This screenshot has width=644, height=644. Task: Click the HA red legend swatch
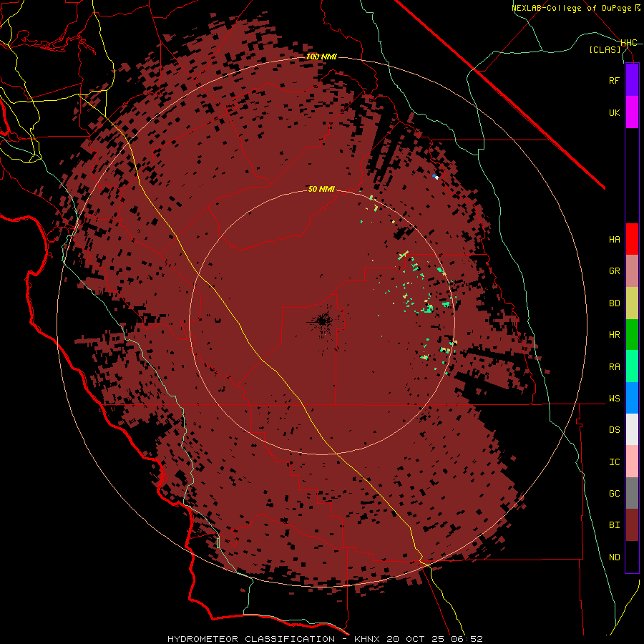click(x=632, y=239)
